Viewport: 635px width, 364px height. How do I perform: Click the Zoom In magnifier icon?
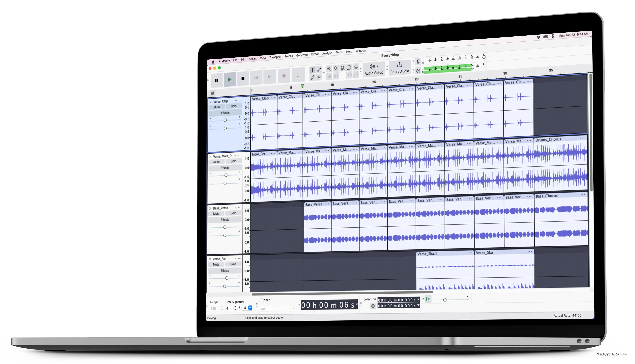point(329,69)
